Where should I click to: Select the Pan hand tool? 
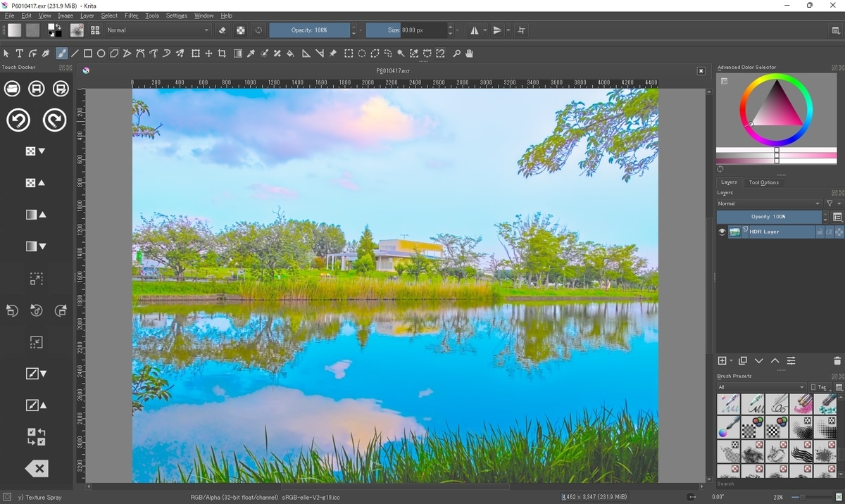[x=469, y=53]
